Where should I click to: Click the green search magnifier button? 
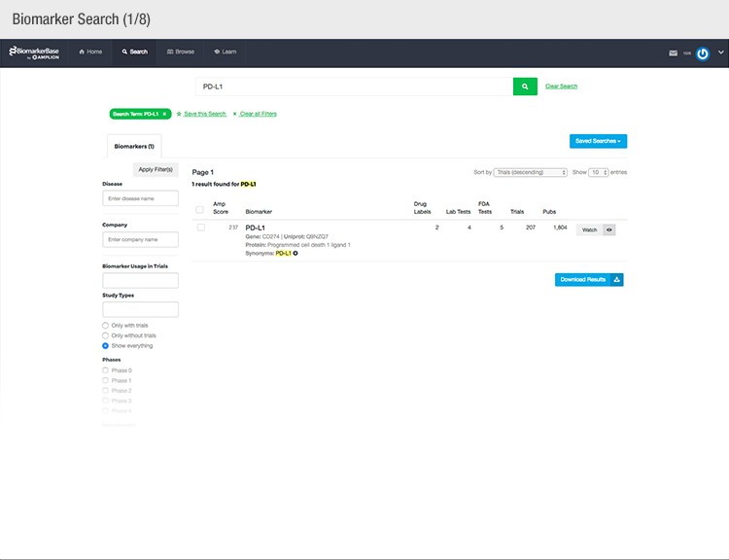point(525,87)
